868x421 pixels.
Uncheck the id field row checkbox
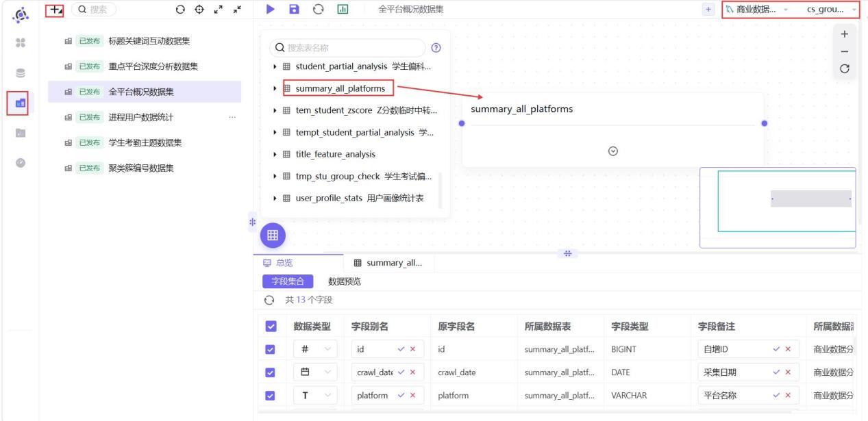click(x=270, y=349)
